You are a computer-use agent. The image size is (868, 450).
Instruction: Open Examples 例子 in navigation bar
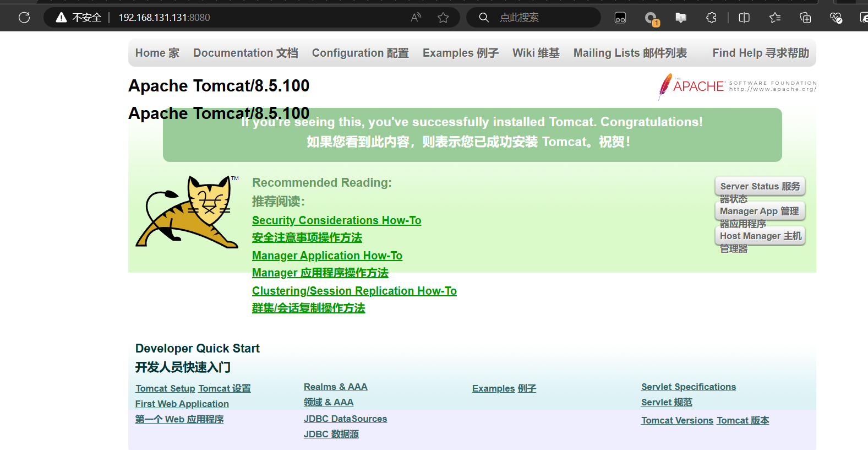pyautogui.click(x=461, y=53)
